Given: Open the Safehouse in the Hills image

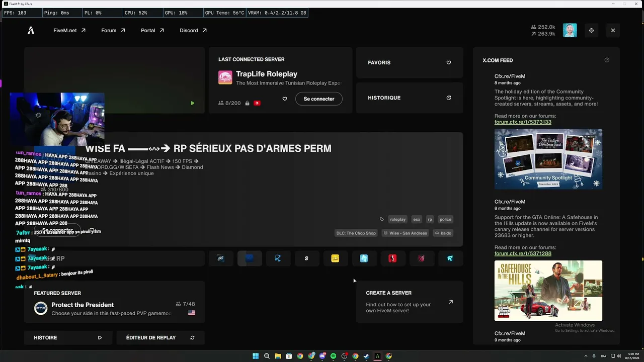Looking at the screenshot, I should pos(548,291).
